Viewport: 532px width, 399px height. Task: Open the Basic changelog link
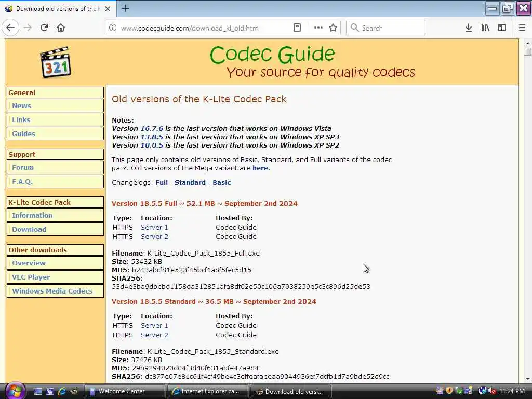[x=221, y=182]
